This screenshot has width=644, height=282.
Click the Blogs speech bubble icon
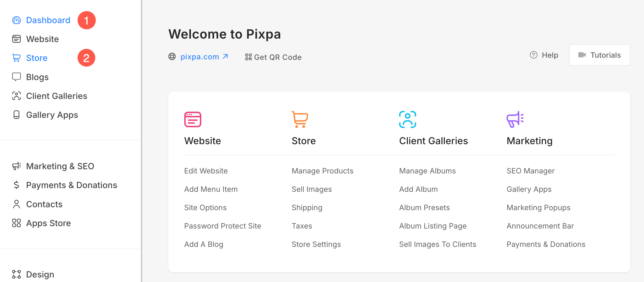pyautogui.click(x=16, y=77)
